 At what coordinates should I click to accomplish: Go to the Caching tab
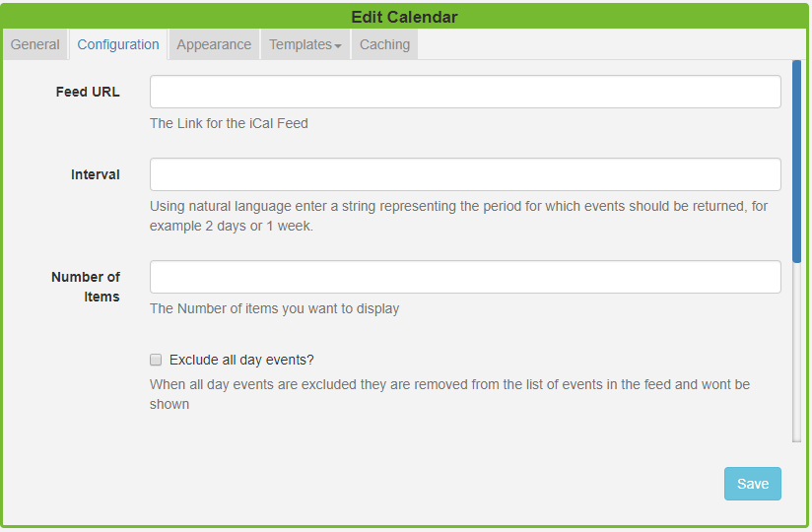384,44
